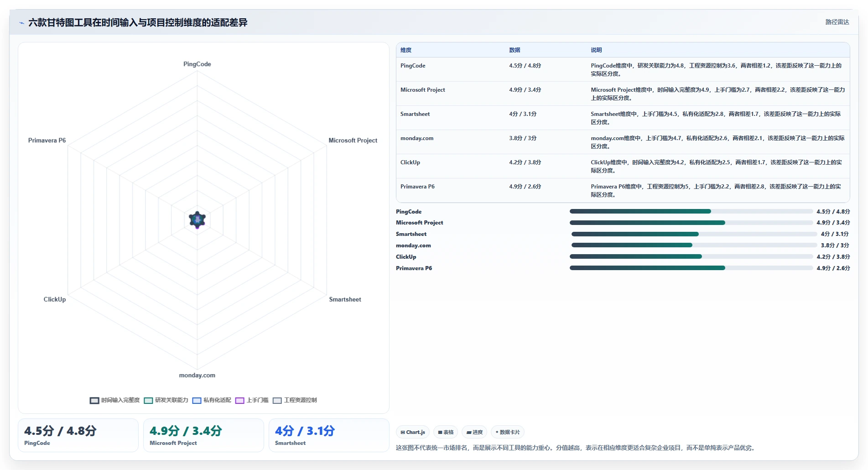868x470 pixels.
Task: Click the Microsoft Project progress bar
Action: [691, 223]
